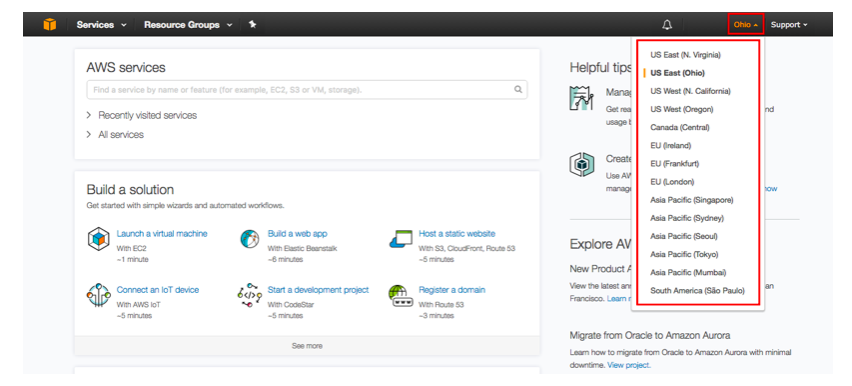This screenshot has height=386, width=852.
Task: Select US West (N. California) region
Action: pyautogui.click(x=690, y=91)
